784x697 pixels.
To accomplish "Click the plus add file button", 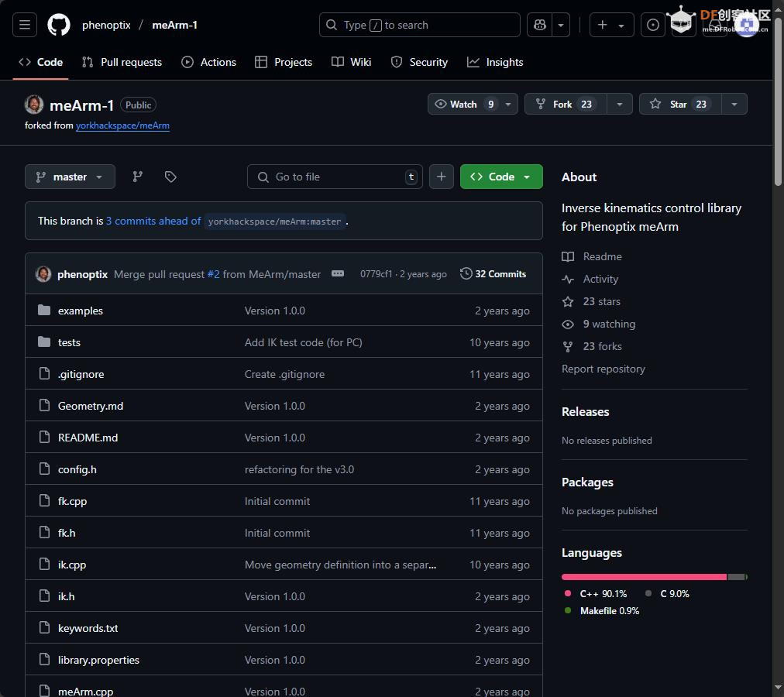I will click(441, 177).
